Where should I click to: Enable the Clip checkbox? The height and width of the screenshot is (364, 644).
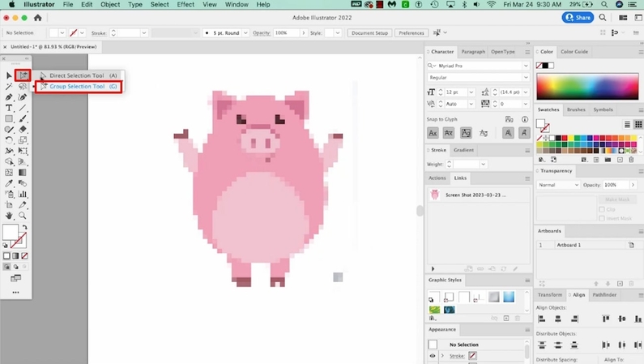[602, 209]
